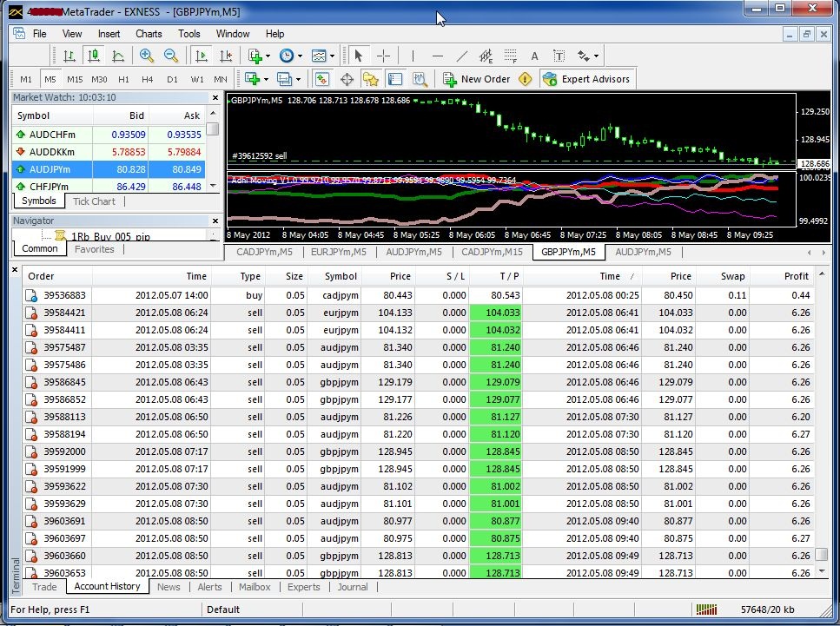Screen dimensions: 840x626
Task: Switch chart to M1 timeframe
Action: [26, 79]
